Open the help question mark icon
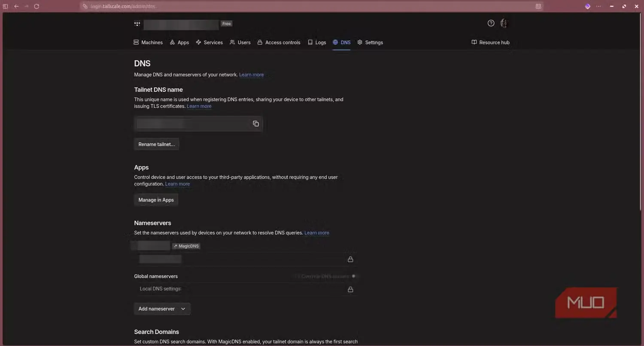 coord(491,23)
